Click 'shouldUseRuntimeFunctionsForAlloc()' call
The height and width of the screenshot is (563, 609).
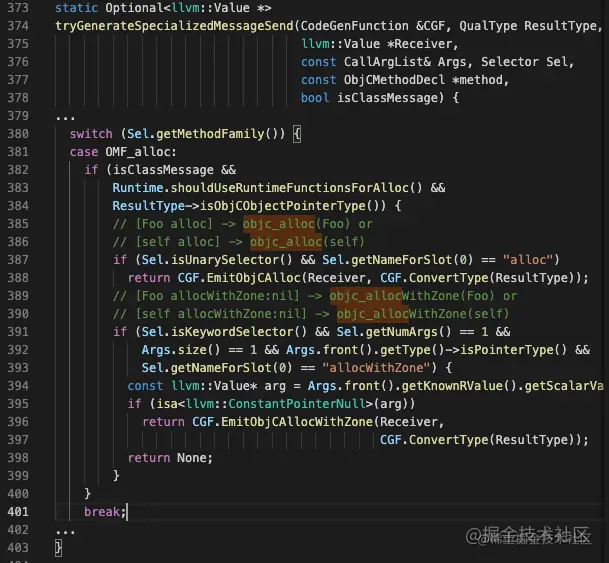pos(296,188)
